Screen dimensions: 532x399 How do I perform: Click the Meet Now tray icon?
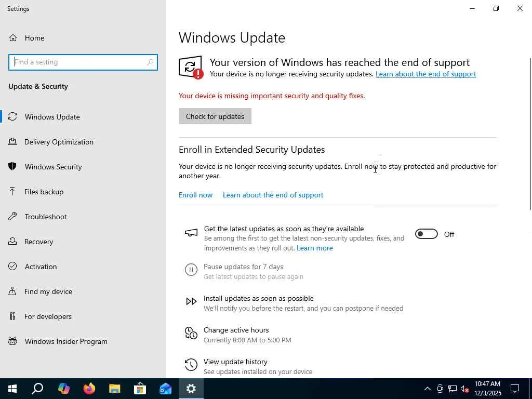click(x=440, y=389)
